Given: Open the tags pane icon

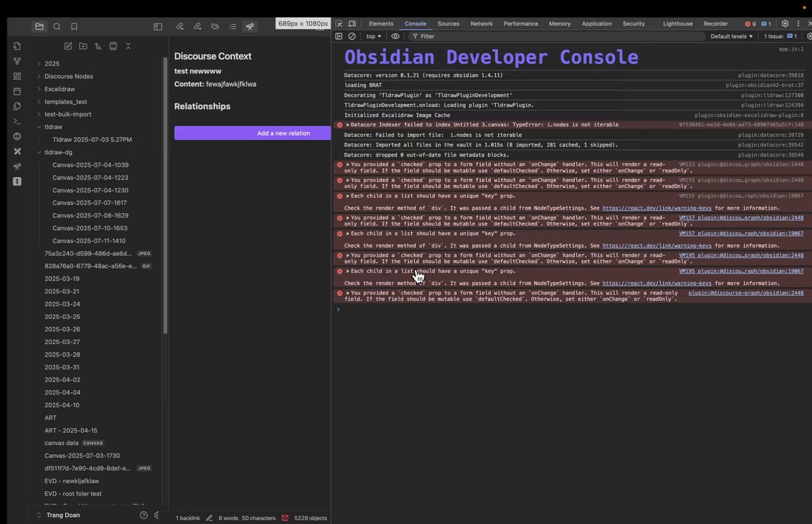Looking at the screenshot, I should (x=215, y=27).
